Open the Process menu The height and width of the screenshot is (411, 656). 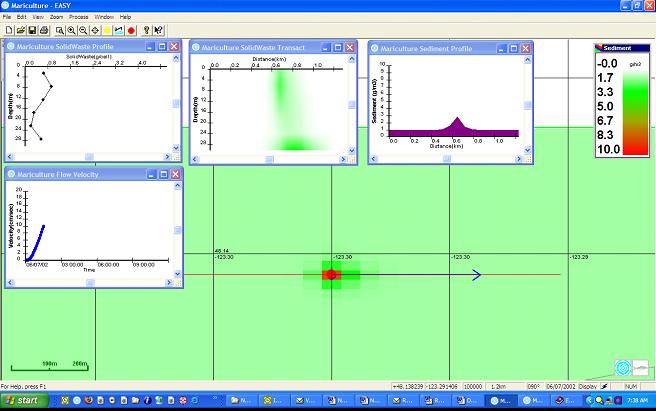tap(79, 17)
